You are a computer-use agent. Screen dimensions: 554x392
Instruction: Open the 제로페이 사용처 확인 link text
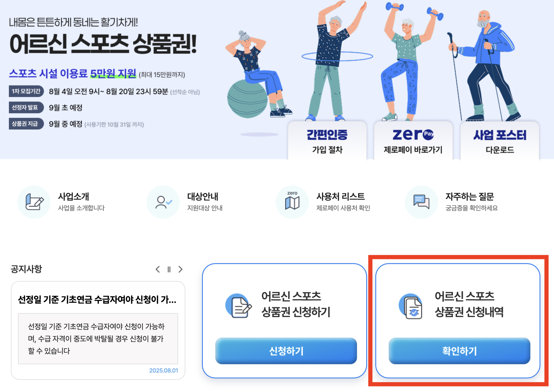click(x=343, y=208)
